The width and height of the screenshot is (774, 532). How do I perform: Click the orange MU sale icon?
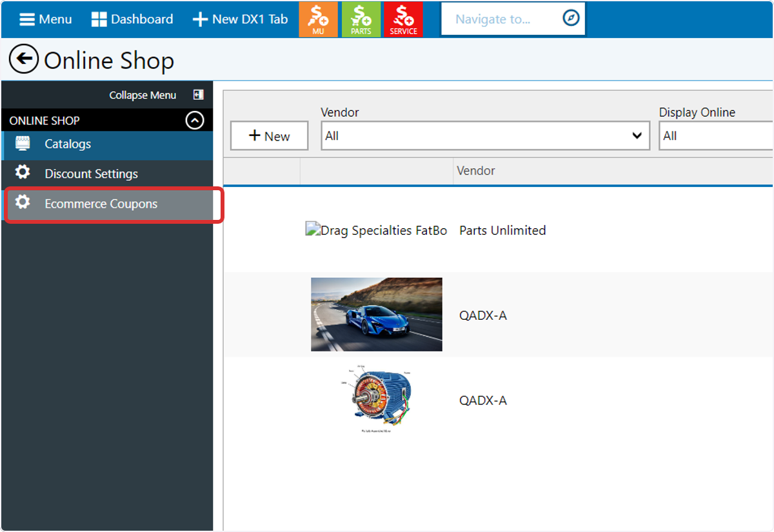click(x=319, y=19)
